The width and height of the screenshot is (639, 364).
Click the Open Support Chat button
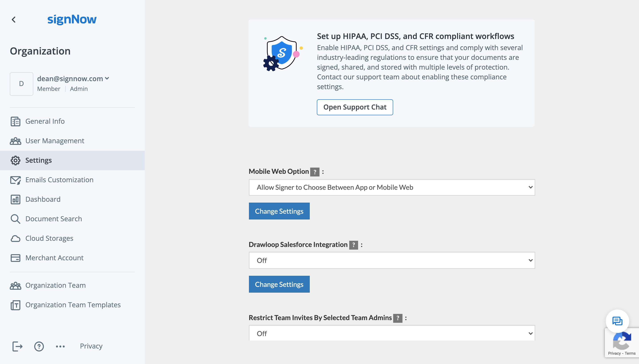(x=355, y=107)
